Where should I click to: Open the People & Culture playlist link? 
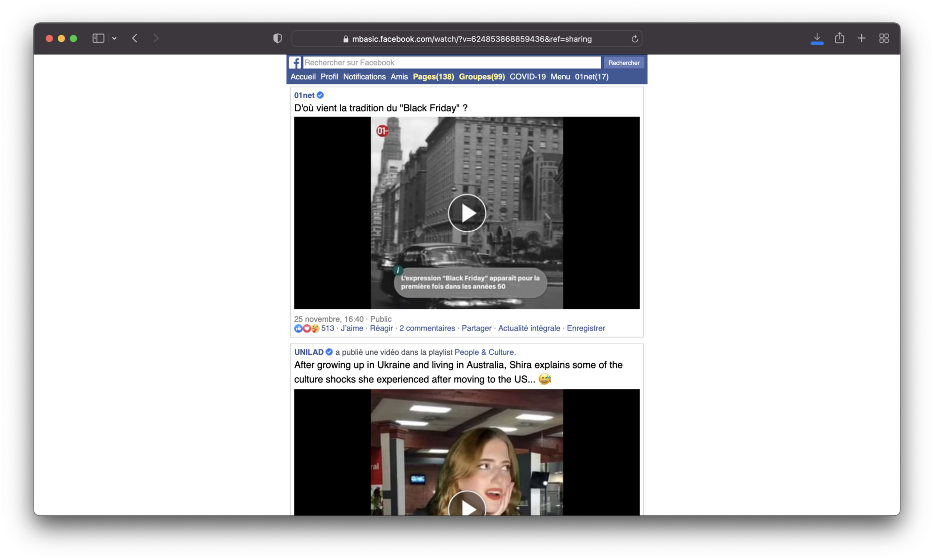[x=484, y=352]
